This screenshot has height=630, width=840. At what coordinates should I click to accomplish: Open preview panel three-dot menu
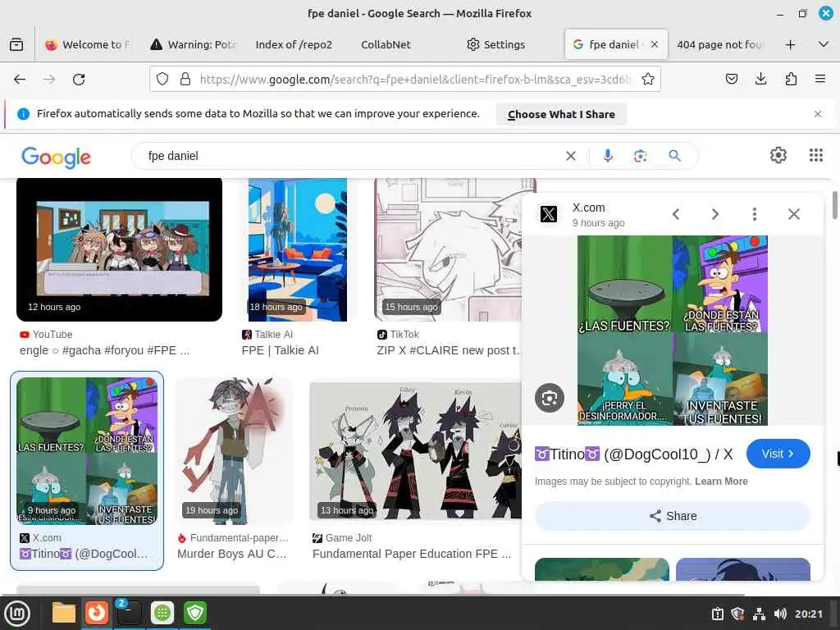pos(755,214)
